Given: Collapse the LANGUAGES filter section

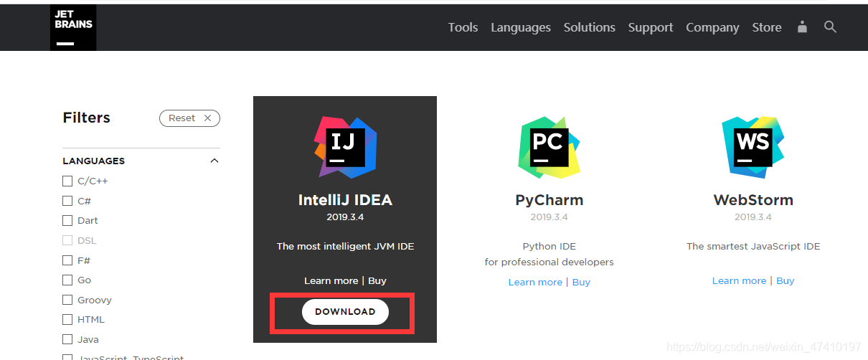Looking at the screenshot, I should (x=214, y=161).
